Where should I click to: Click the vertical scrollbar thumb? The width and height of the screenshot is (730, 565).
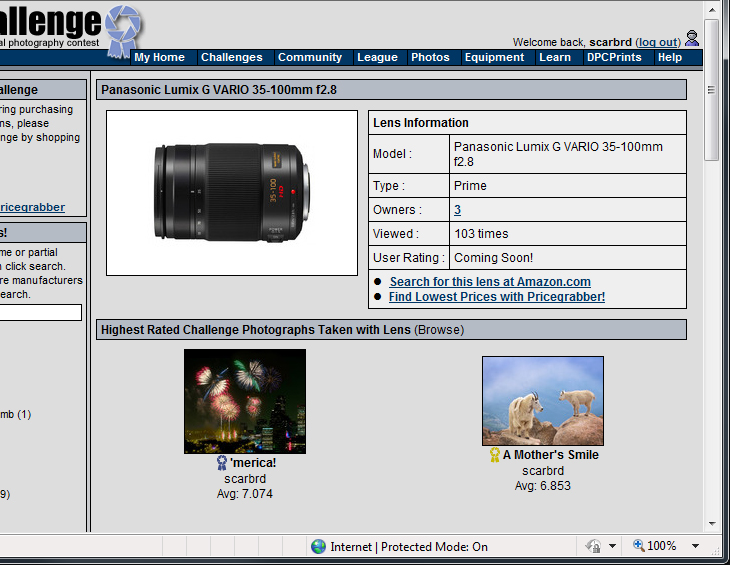pos(712,90)
